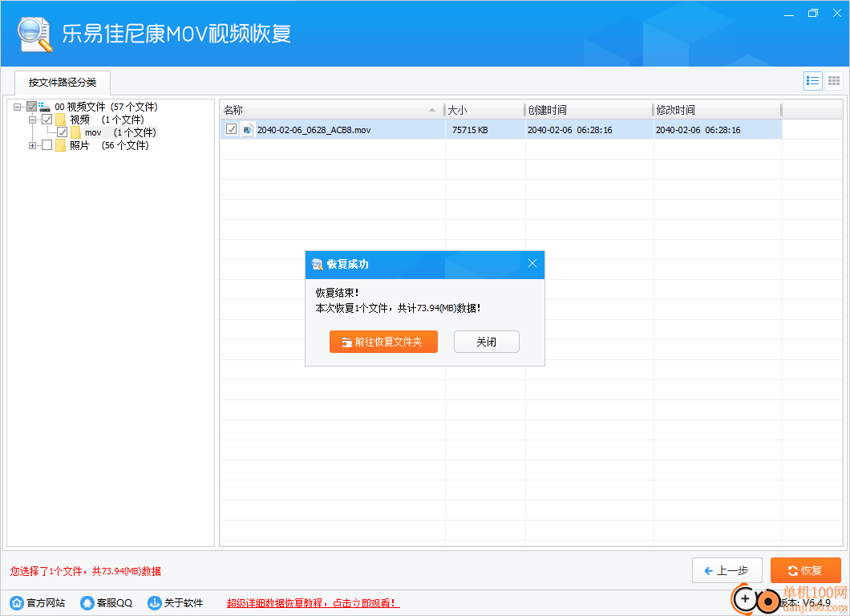The image size is (850, 616).
Task: Click the 关闭 button in dialog
Action: point(486,342)
